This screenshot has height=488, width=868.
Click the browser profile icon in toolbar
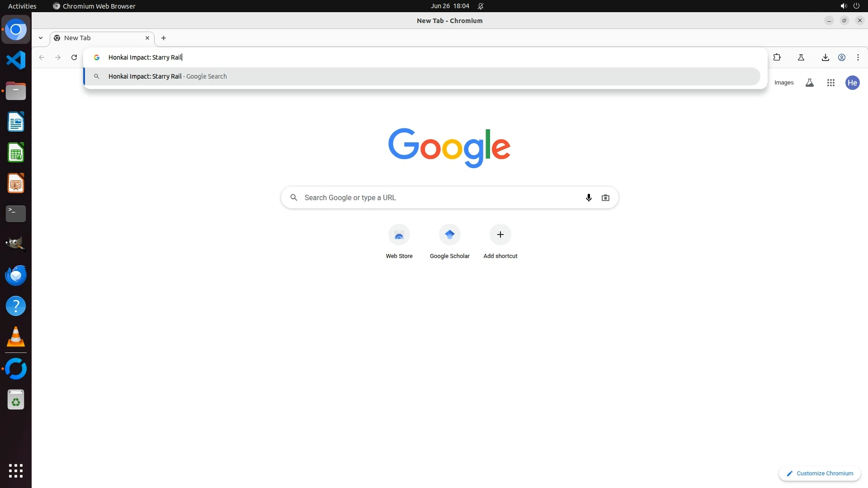pyautogui.click(x=842, y=57)
